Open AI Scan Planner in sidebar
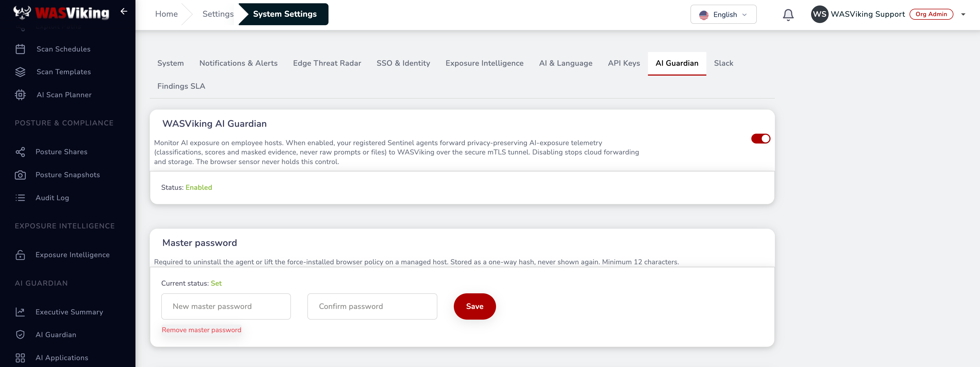The height and width of the screenshot is (367, 980). 64,94
